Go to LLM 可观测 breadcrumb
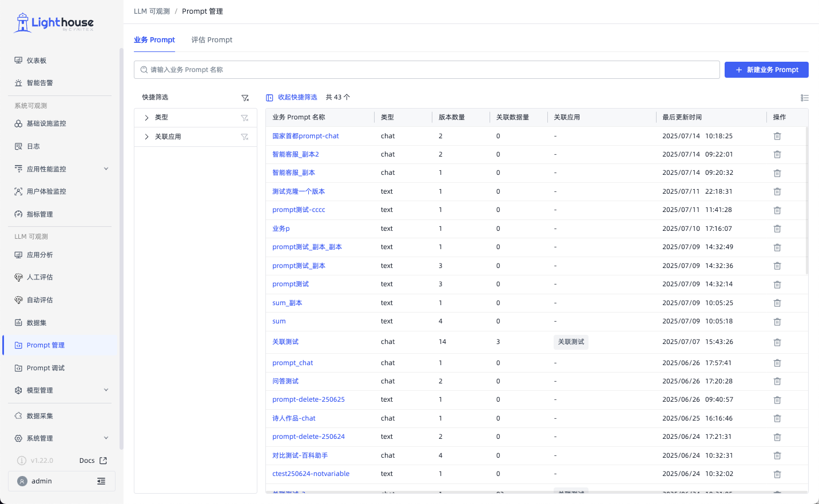This screenshot has height=504, width=819. pyautogui.click(x=152, y=11)
